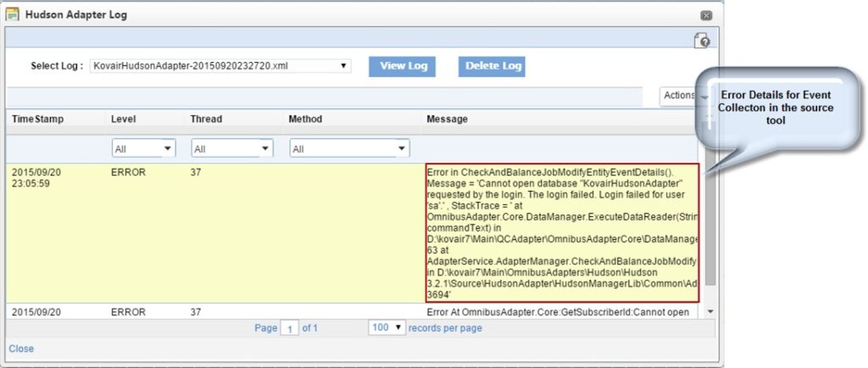The width and height of the screenshot is (868, 368).
Task: Click the scrollbar down arrow in log table
Action: [710, 312]
